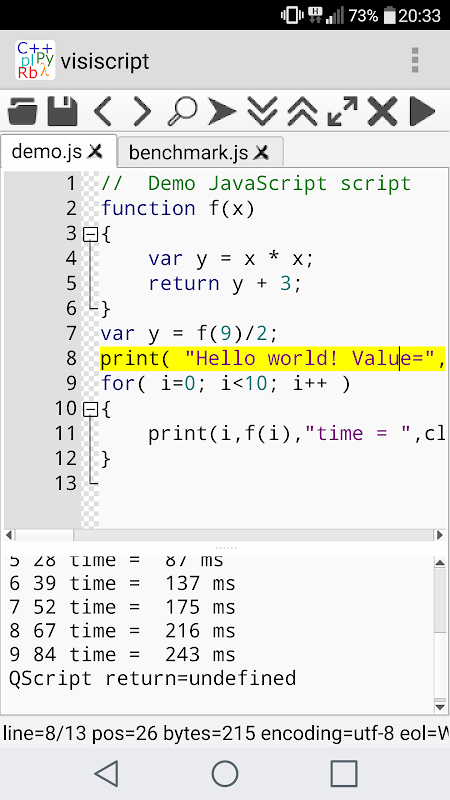450x800 pixels.
Task: Save the file using the floppy disk icon
Action: [63, 111]
